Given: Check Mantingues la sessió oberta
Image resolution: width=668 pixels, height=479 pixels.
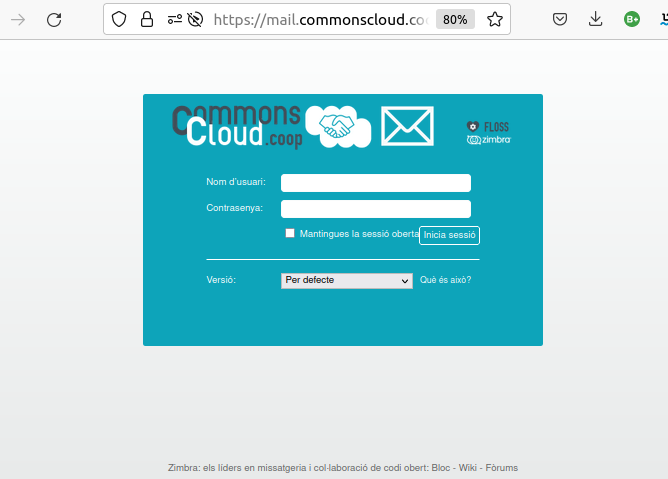Looking at the screenshot, I should [x=290, y=233].
